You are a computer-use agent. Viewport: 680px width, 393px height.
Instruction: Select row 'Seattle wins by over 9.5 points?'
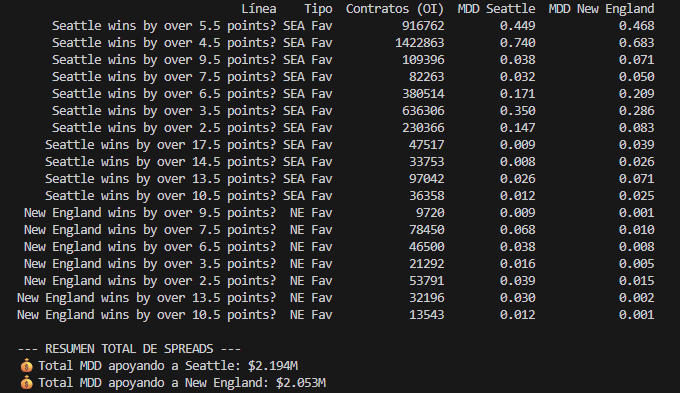click(353, 59)
